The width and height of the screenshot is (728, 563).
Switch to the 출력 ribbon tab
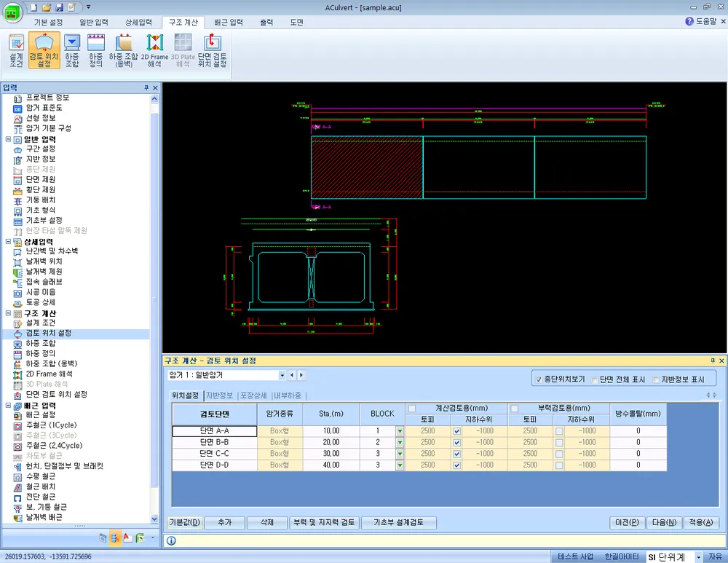(266, 23)
